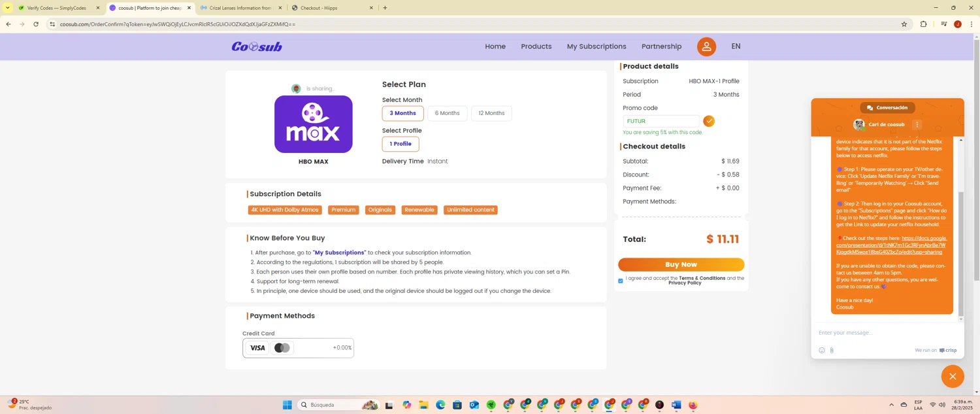Follow "My Subscriptions" link in instructions

pyautogui.click(x=339, y=252)
